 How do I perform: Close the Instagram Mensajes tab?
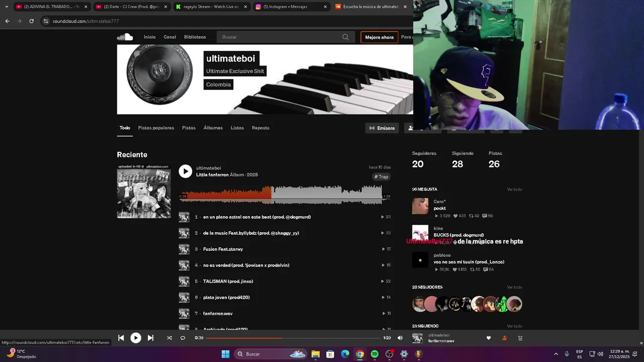click(325, 7)
